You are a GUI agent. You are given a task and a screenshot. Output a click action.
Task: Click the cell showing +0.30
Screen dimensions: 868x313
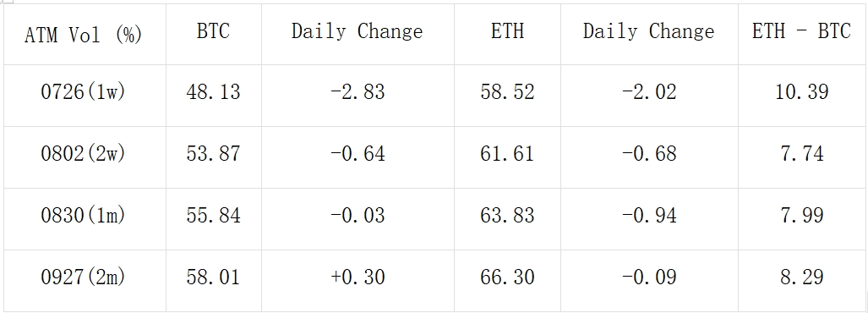(x=358, y=280)
